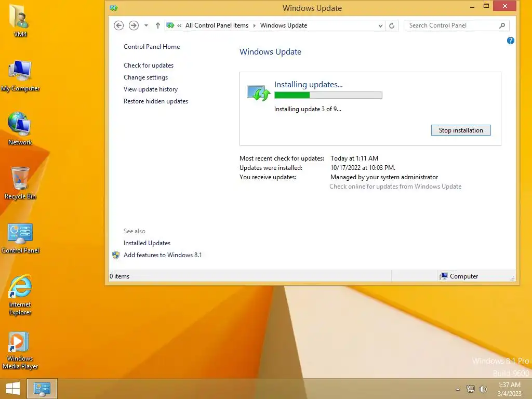Select Check for updates
This screenshot has height=399, width=532.
(149, 65)
